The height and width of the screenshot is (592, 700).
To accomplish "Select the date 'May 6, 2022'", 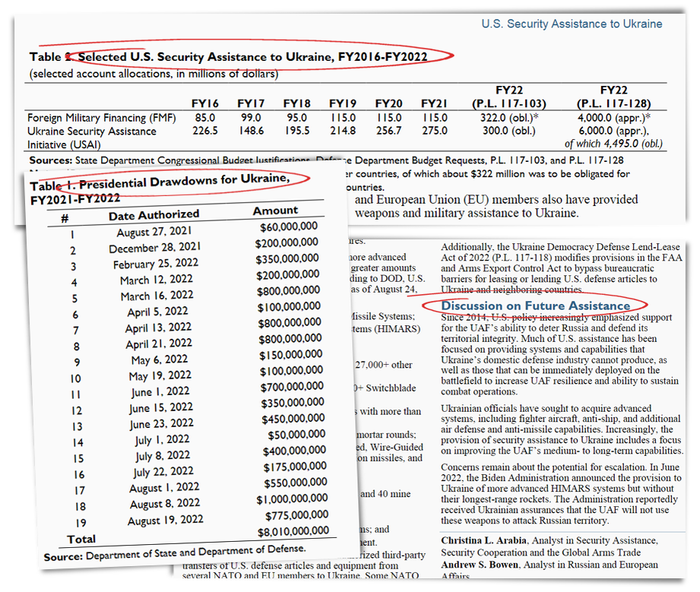I will click(160, 360).
